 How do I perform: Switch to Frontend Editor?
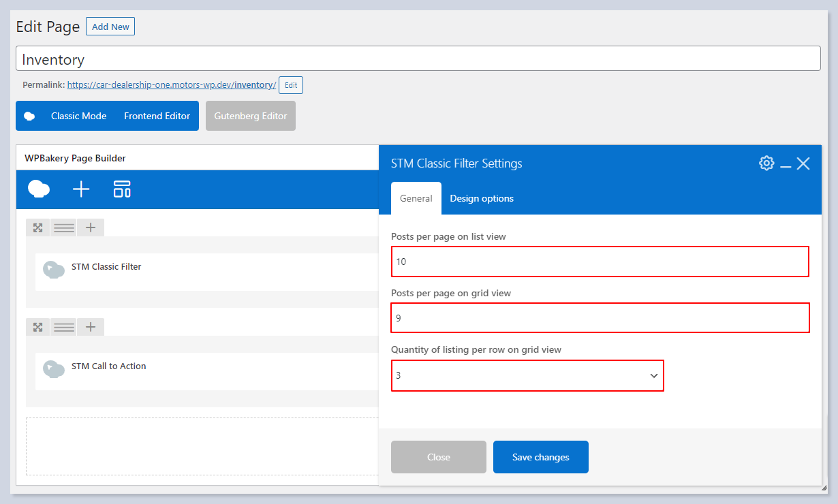[x=157, y=116]
